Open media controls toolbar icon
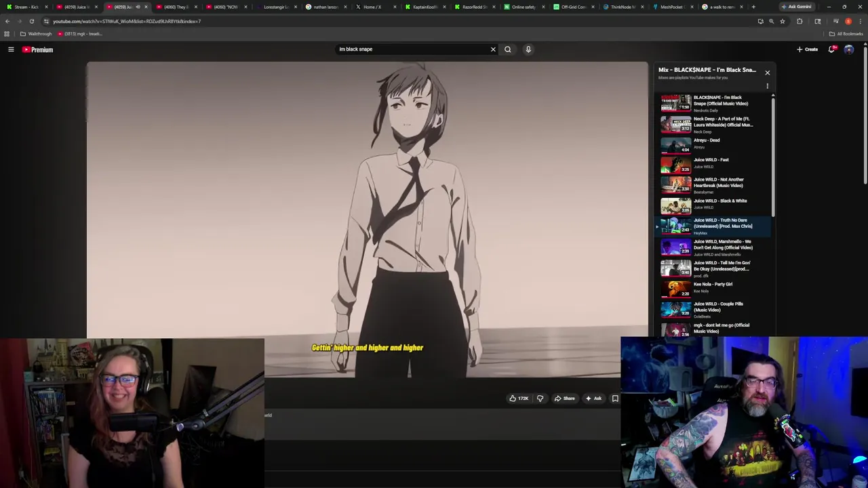Viewport: 868px width, 488px height. 835,21
